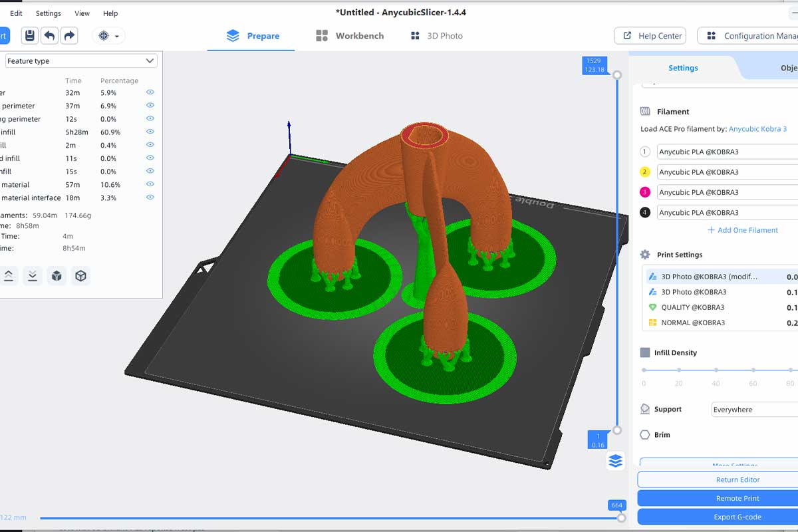Click the redo arrow icon
798x532 pixels.
[69, 35]
